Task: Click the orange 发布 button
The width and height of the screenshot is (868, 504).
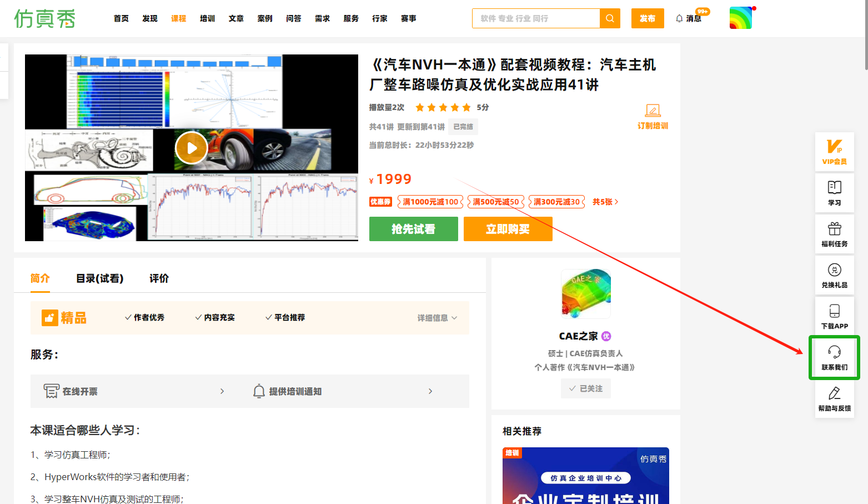Action: coord(648,18)
